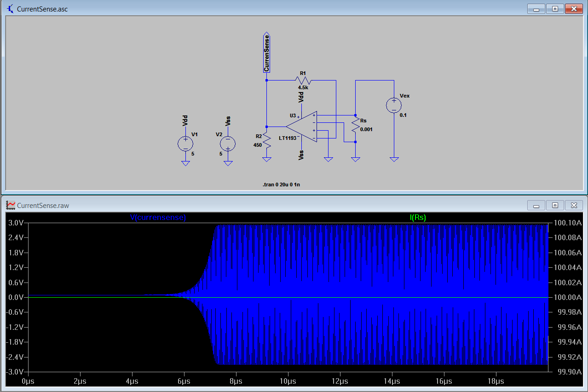This screenshot has width=588, height=392.
Task: Click the 10µs time axis label
Action: (x=288, y=381)
